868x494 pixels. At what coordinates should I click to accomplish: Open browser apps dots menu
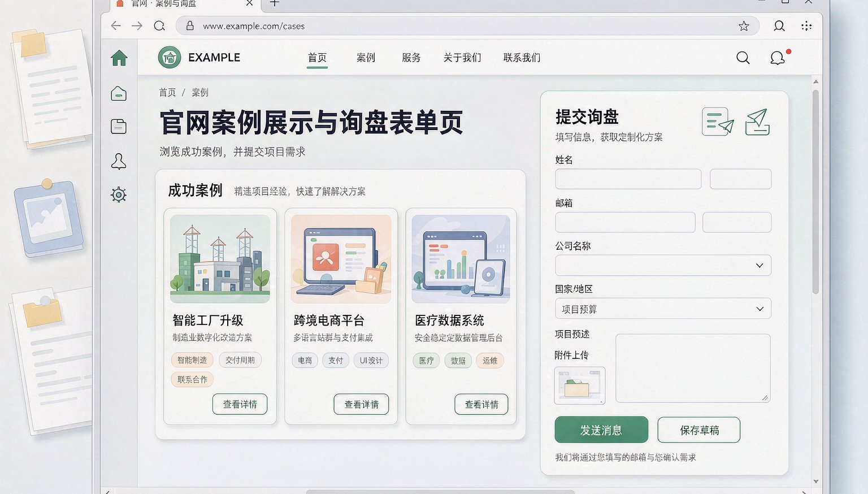[806, 26]
